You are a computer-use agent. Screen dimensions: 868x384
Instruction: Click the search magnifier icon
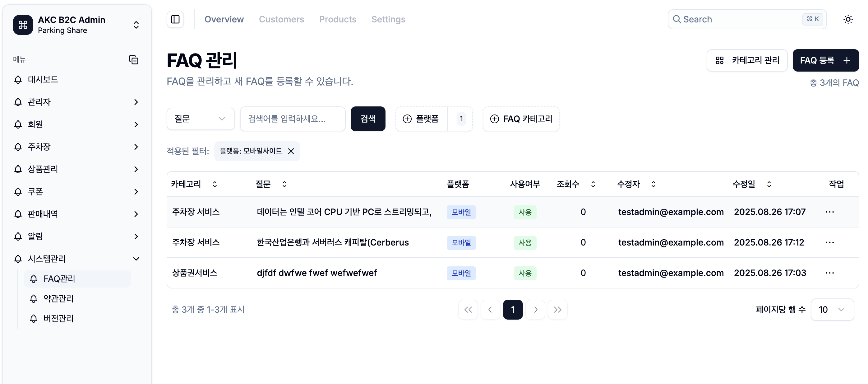[677, 19]
